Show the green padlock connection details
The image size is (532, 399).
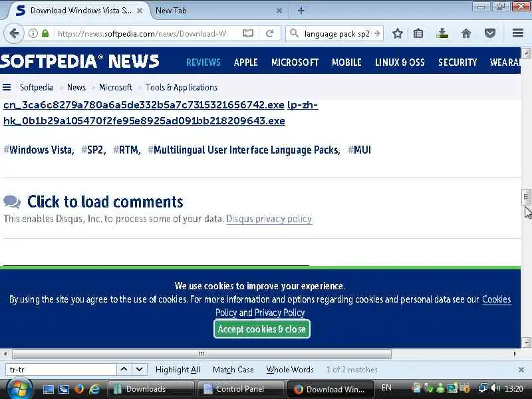point(45,33)
